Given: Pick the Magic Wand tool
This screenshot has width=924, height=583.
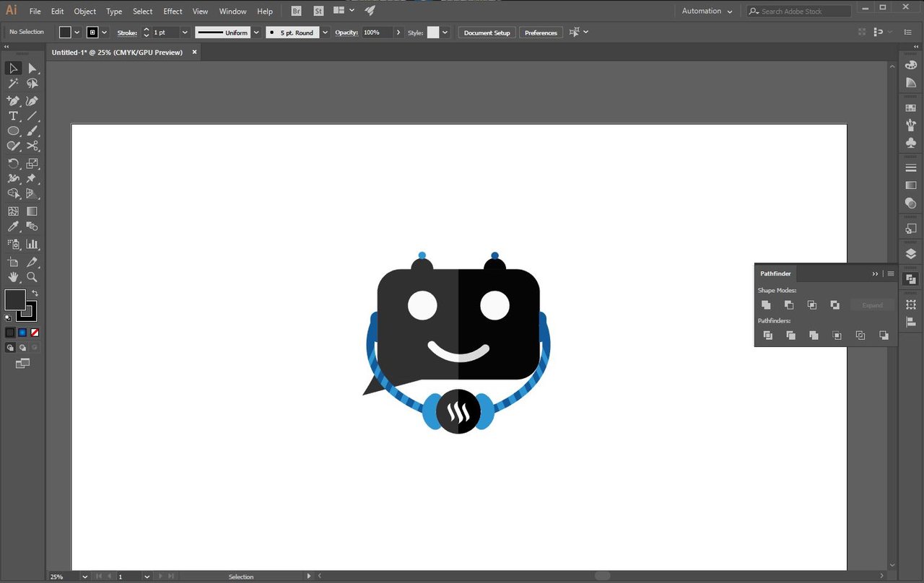Looking at the screenshot, I should pos(13,84).
